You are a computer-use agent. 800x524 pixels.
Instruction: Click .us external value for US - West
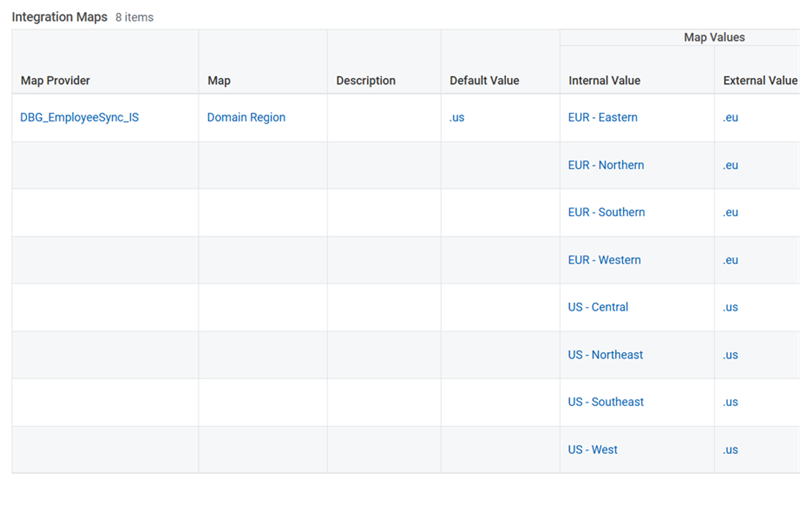click(730, 450)
